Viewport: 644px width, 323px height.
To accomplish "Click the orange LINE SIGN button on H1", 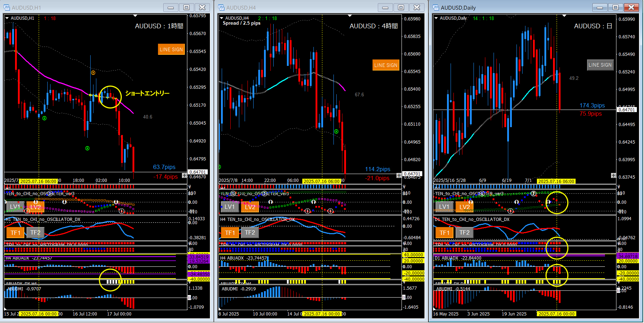I will click(x=171, y=49).
